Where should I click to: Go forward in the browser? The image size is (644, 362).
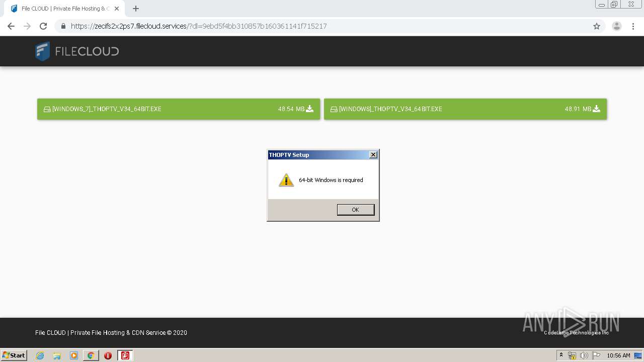coord(27,26)
